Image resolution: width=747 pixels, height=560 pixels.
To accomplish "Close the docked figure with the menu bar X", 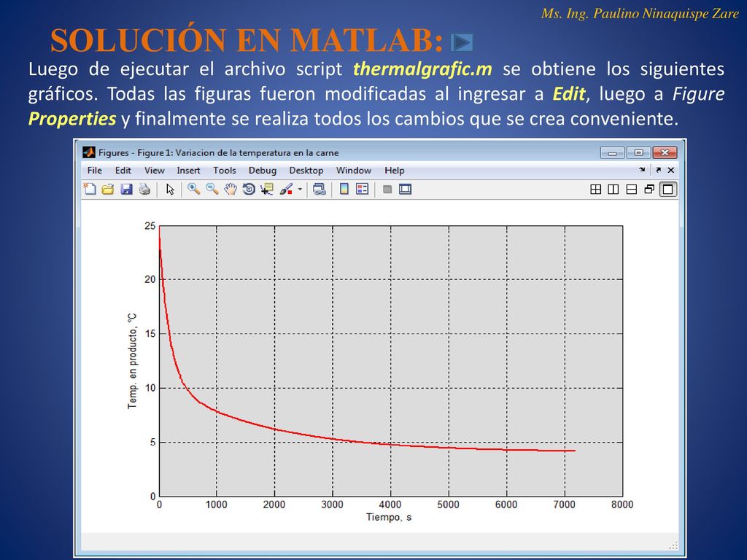I will click(671, 170).
